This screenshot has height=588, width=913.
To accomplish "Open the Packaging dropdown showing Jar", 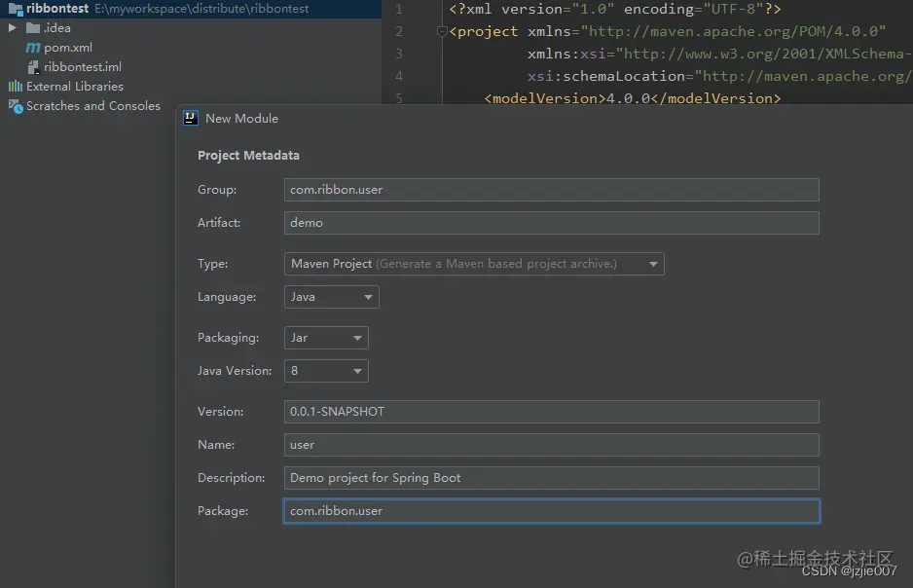I will pyautogui.click(x=326, y=338).
